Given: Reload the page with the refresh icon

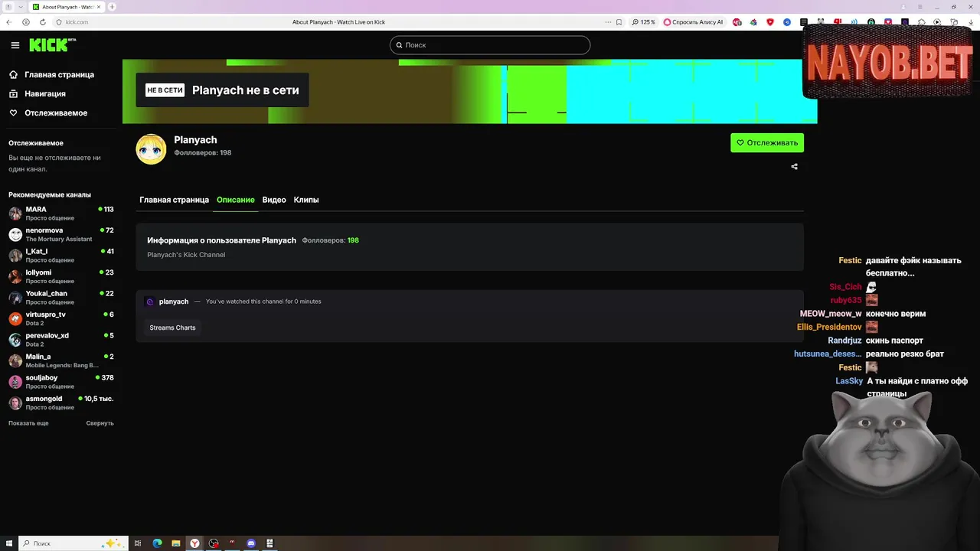Looking at the screenshot, I should [x=42, y=22].
